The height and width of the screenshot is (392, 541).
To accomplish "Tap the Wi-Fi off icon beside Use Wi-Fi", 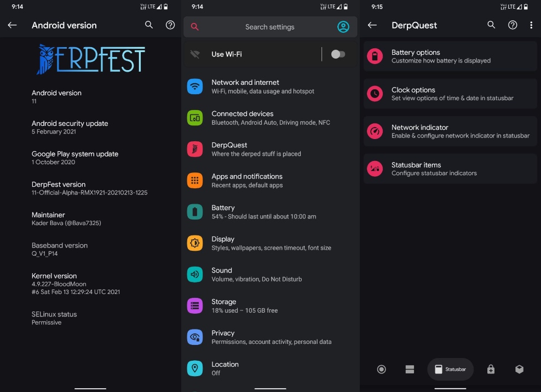I will click(x=195, y=54).
